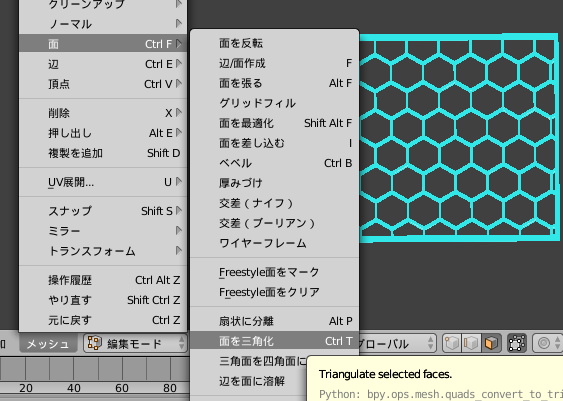Click the edit mode icon
Screen dimensions: 563x401
(95, 344)
